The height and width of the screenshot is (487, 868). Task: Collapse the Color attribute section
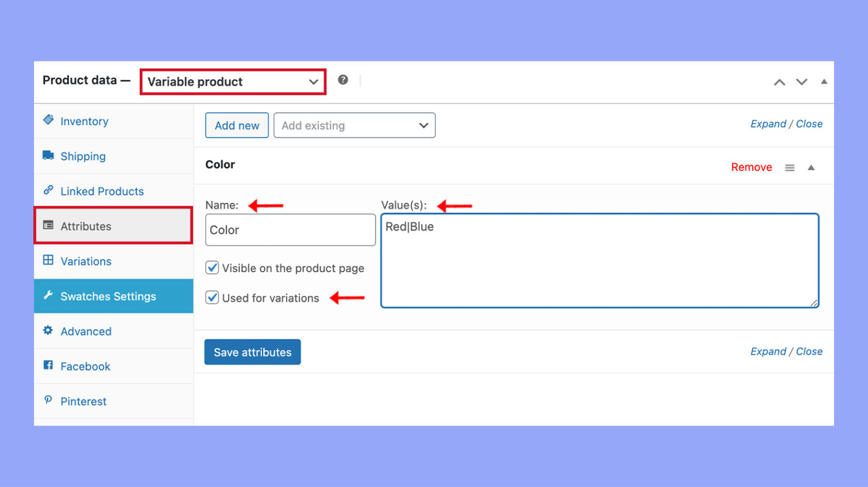pyautogui.click(x=811, y=167)
